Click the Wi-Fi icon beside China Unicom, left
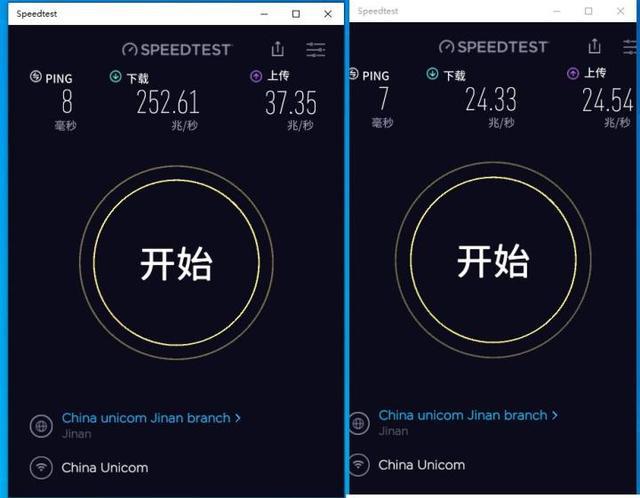640x498 pixels. tap(41, 467)
